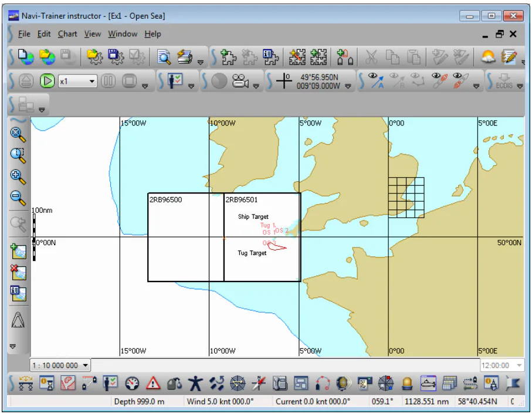Select the Zoom In magnifier tool
This screenshot has height=414, width=532.
18,177
